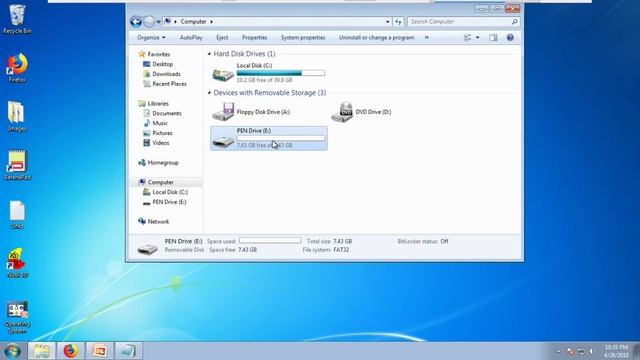Click inside the Search Computer field
This screenshot has width=640, height=360.
coord(458,22)
